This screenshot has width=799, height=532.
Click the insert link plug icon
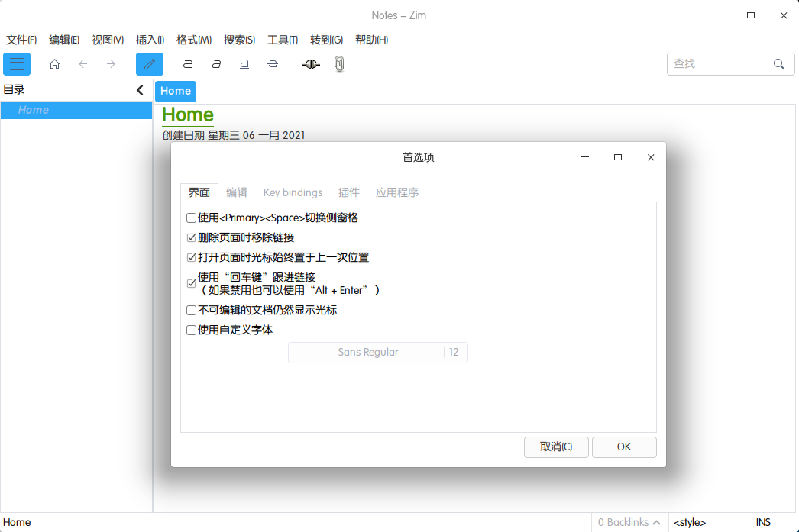pos(310,64)
